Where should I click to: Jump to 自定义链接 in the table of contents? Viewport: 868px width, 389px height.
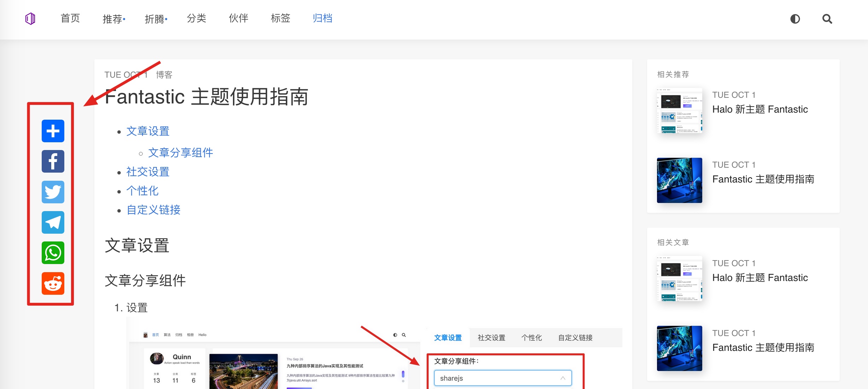coord(153,210)
